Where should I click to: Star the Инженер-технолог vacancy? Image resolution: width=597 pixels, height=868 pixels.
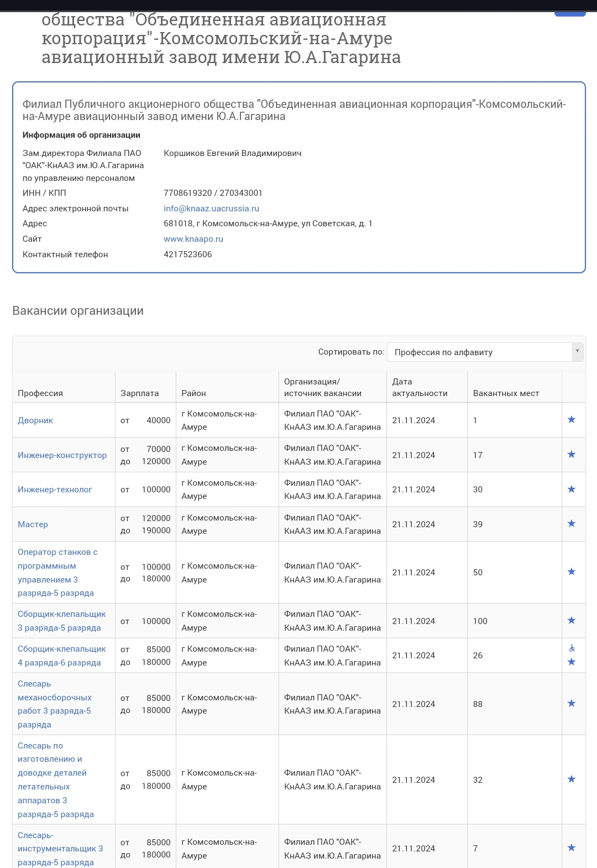click(572, 489)
